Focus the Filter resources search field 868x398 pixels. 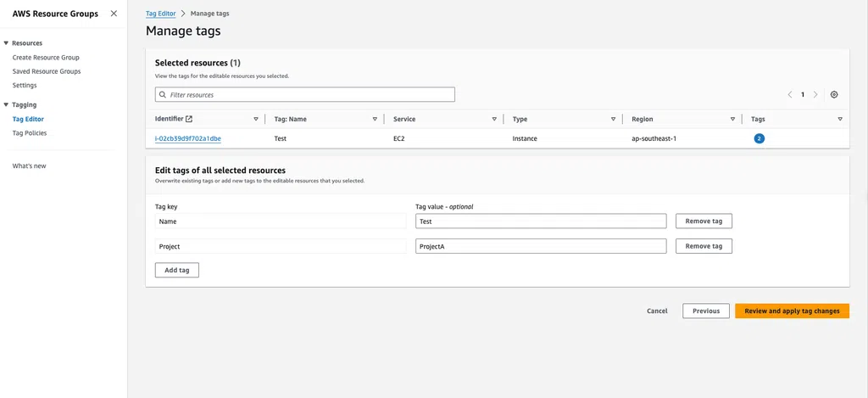305,95
